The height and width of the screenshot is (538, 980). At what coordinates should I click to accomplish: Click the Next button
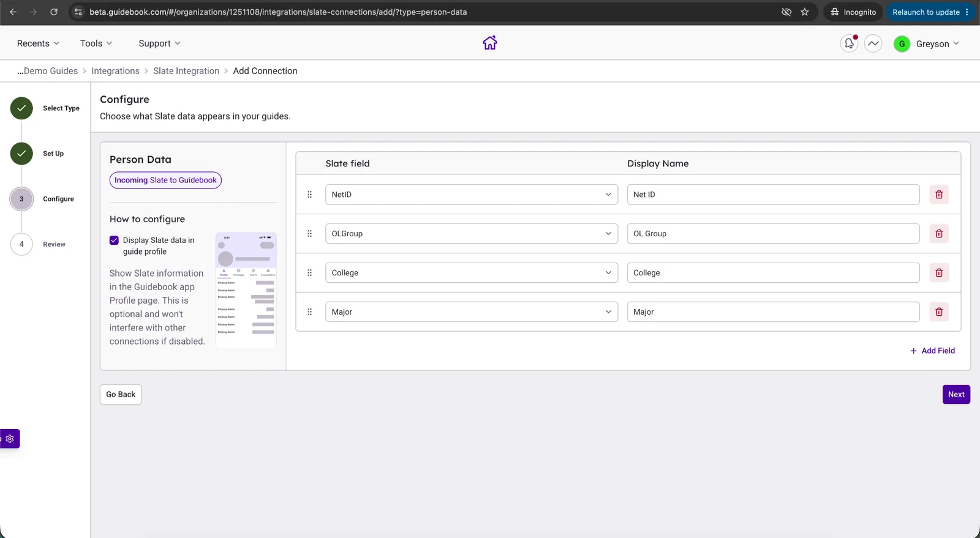coord(956,394)
